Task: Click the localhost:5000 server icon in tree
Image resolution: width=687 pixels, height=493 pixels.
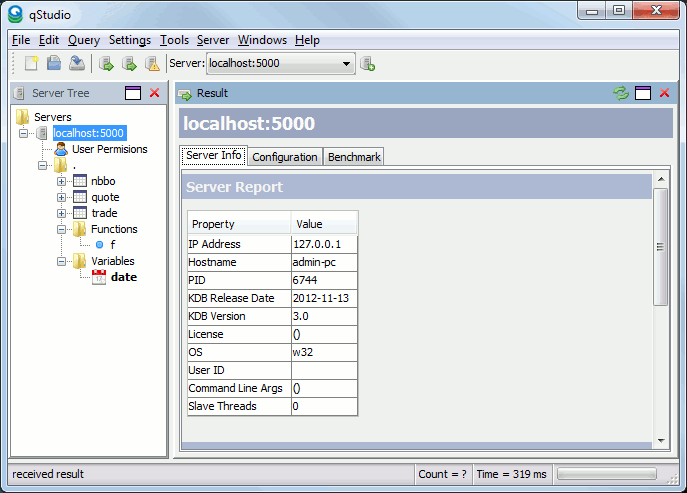Action: (42, 133)
